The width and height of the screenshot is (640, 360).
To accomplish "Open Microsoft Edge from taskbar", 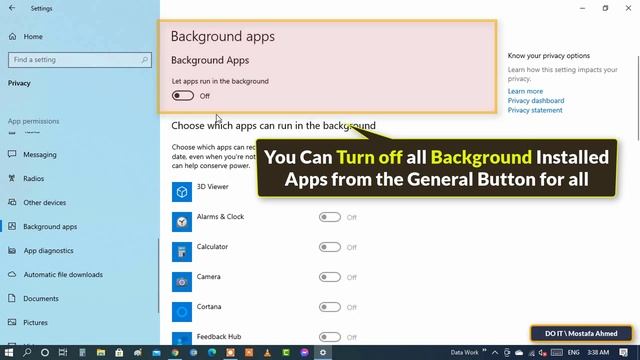I will click(x=212, y=352).
